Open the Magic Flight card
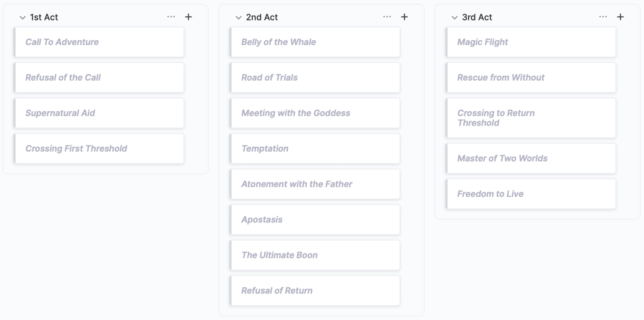Screen dimensions: 644x320 click(x=531, y=42)
